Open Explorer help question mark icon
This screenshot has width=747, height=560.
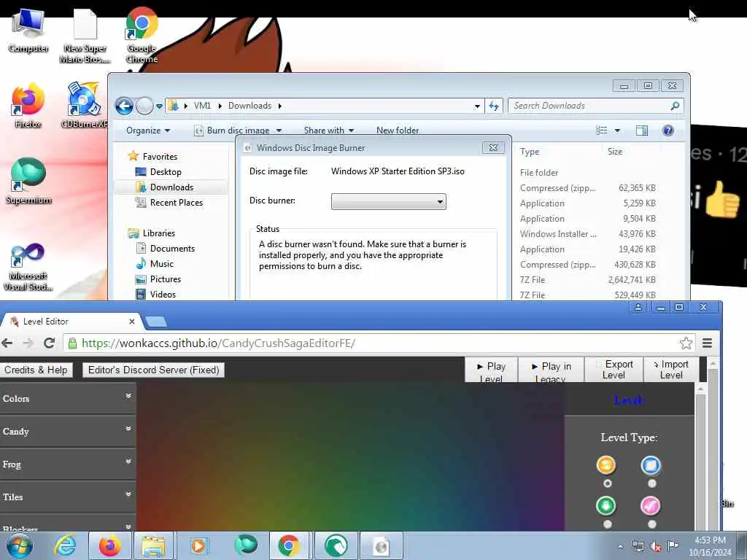point(668,131)
